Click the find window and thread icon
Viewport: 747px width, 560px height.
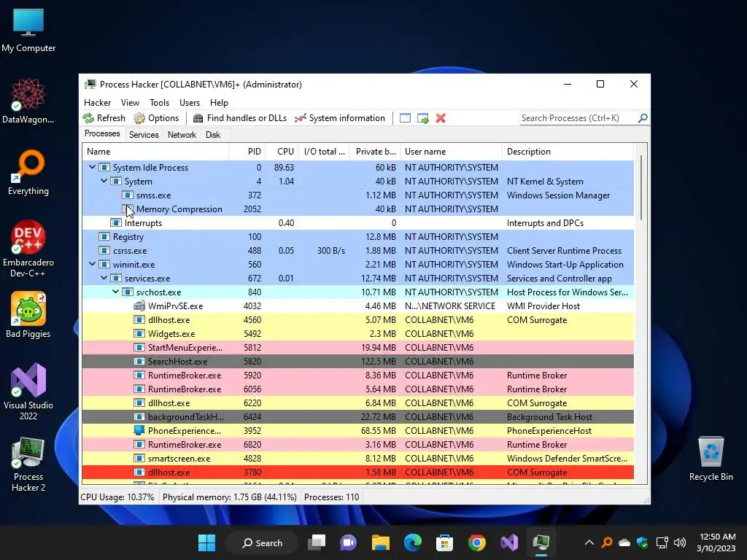pyautogui.click(x=422, y=118)
